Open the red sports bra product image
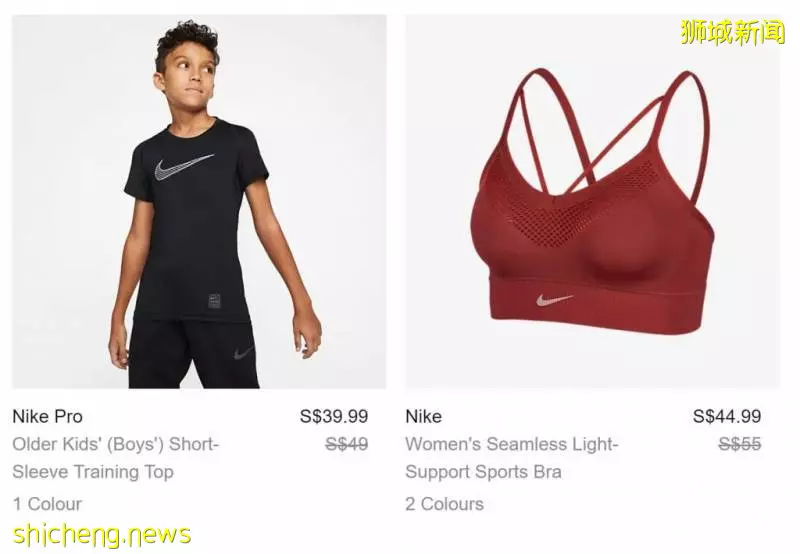 [x=592, y=202]
